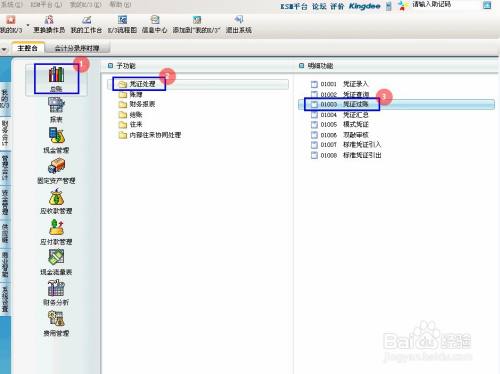This screenshot has height=374, width=500.
Task: Select 01005 模式凭证 in 明细功能
Action: 339,125
